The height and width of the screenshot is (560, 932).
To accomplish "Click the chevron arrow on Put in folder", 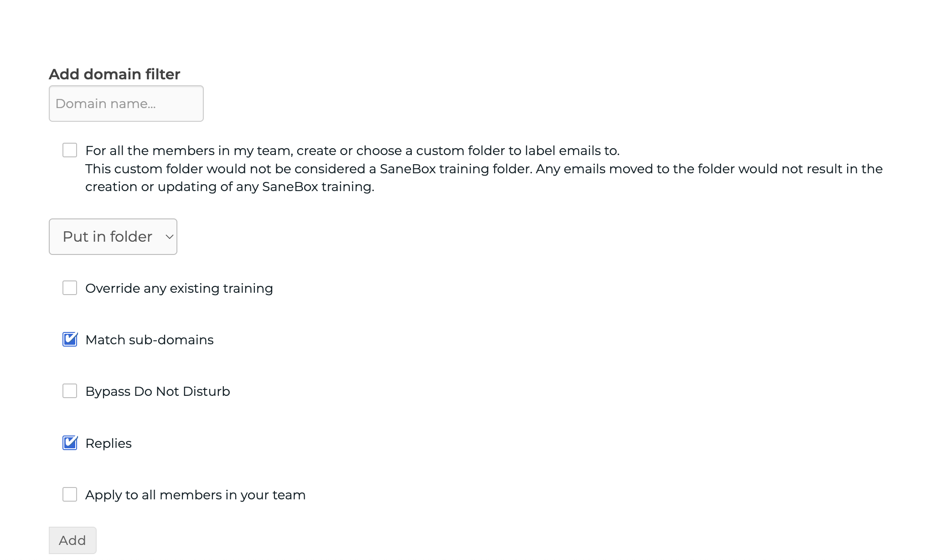I will point(169,237).
